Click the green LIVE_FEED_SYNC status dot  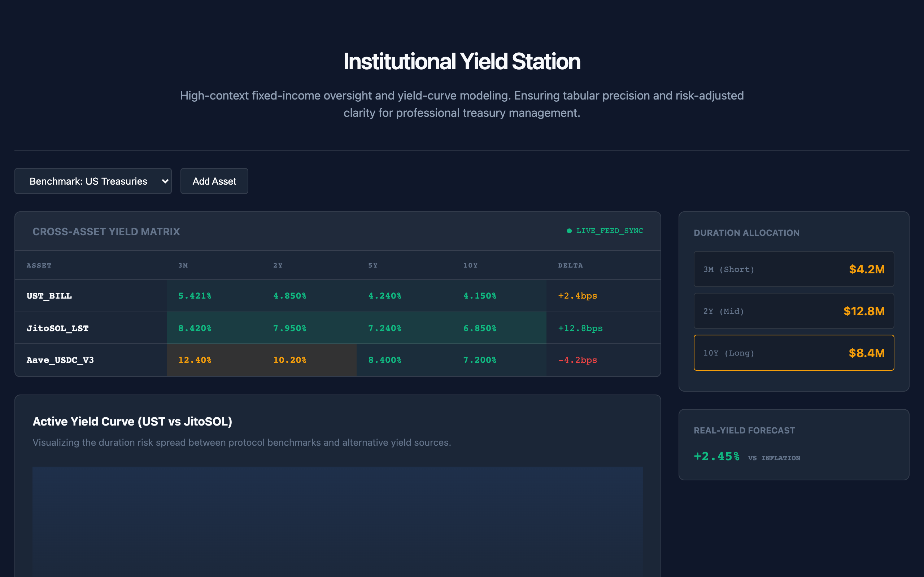pyautogui.click(x=569, y=231)
